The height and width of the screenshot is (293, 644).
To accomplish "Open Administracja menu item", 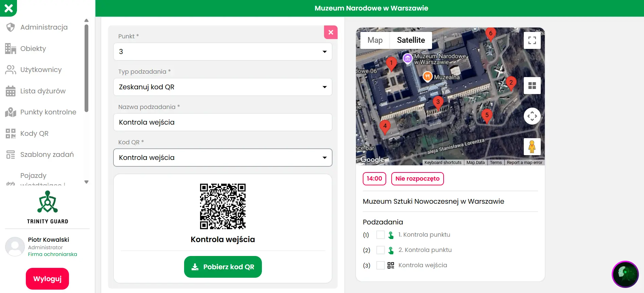I will 44,27.
